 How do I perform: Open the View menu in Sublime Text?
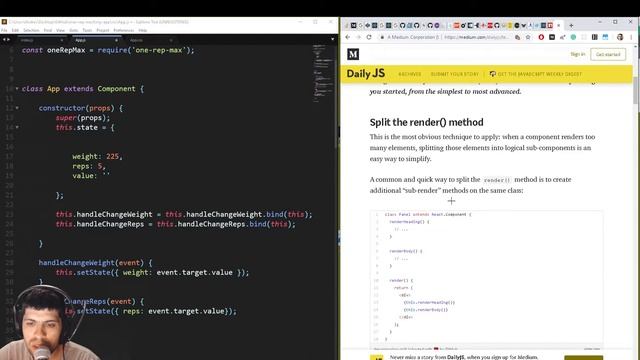click(x=60, y=30)
